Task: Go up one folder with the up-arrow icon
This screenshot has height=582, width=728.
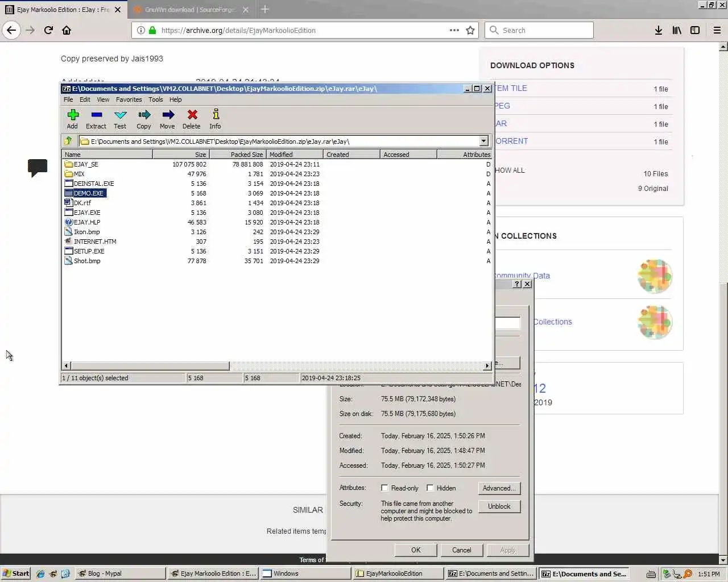Action: (x=68, y=141)
